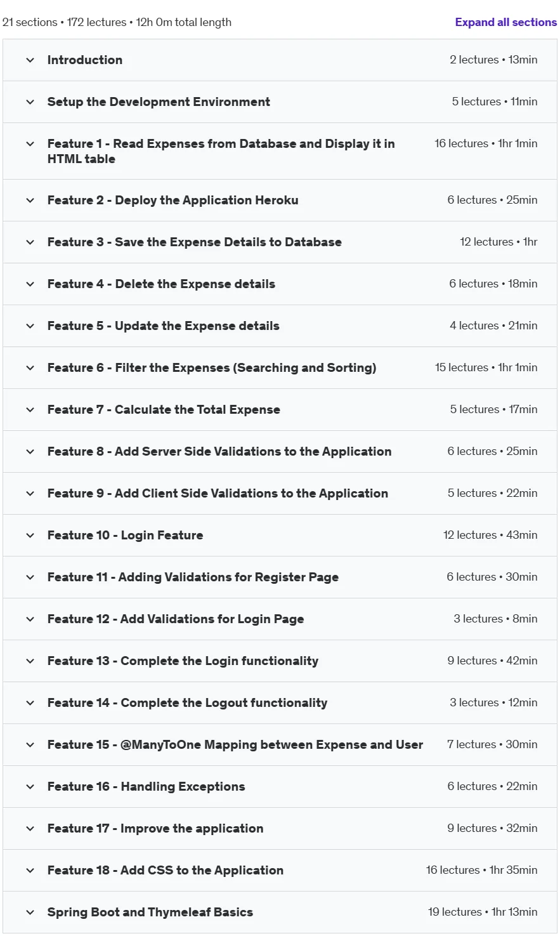Open Feature 3 - Save the Expense Details
The height and width of the screenshot is (936, 560).
coord(194,242)
